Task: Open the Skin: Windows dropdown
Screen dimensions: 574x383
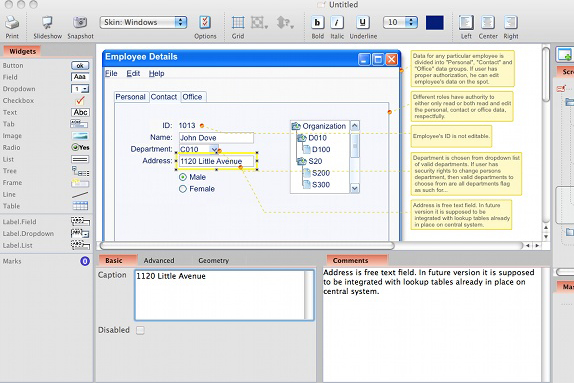Action: pos(143,22)
